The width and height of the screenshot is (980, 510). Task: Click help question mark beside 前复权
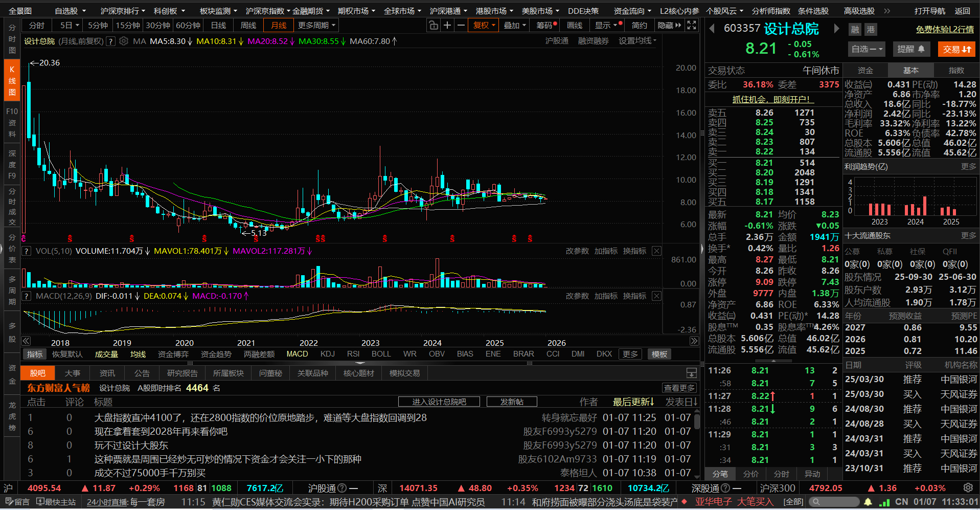pyautogui.click(x=110, y=41)
